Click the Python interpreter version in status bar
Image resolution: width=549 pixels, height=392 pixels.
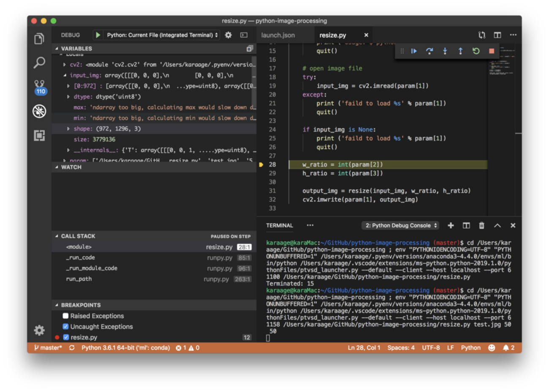click(x=125, y=348)
